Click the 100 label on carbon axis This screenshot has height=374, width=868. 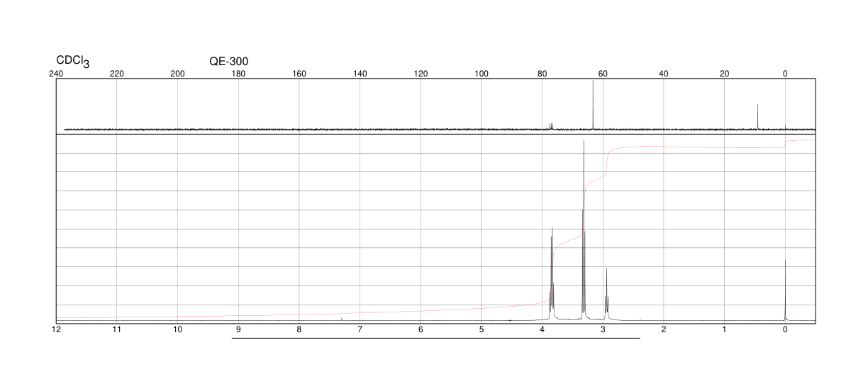(482, 73)
